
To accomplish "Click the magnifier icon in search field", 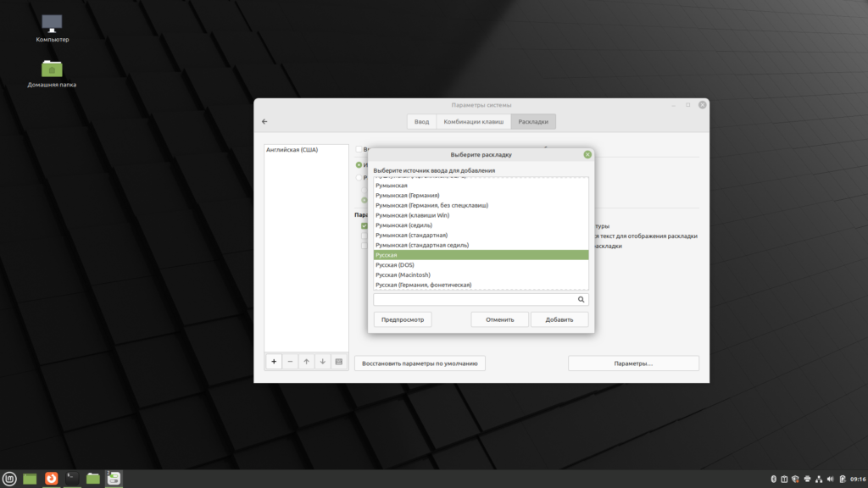I will [581, 299].
